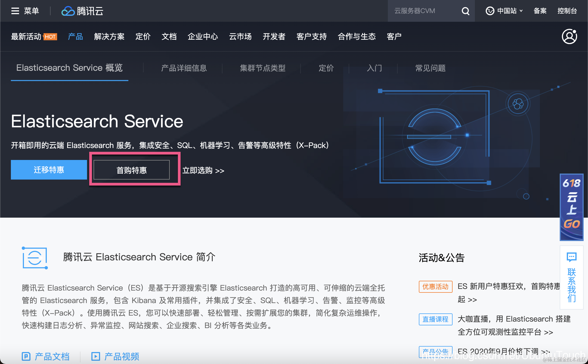Open the 联系我们 chat icon
The height and width of the screenshot is (364, 588).
tap(571, 257)
